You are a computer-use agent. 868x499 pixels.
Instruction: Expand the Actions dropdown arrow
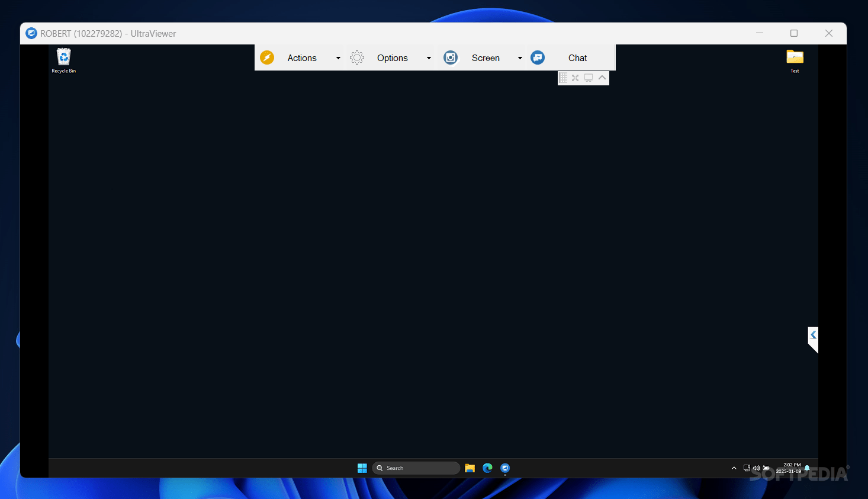pos(338,58)
